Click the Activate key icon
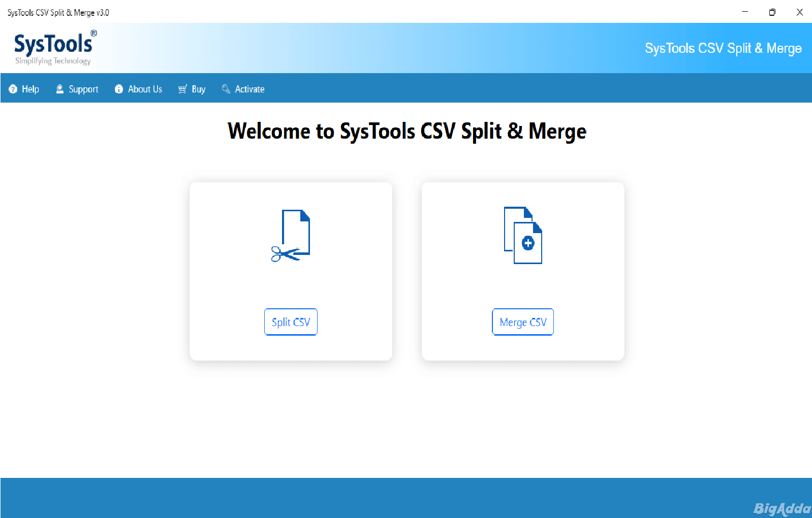Image resolution: width=812 pixels, height=518 pixels. point(226,89)
